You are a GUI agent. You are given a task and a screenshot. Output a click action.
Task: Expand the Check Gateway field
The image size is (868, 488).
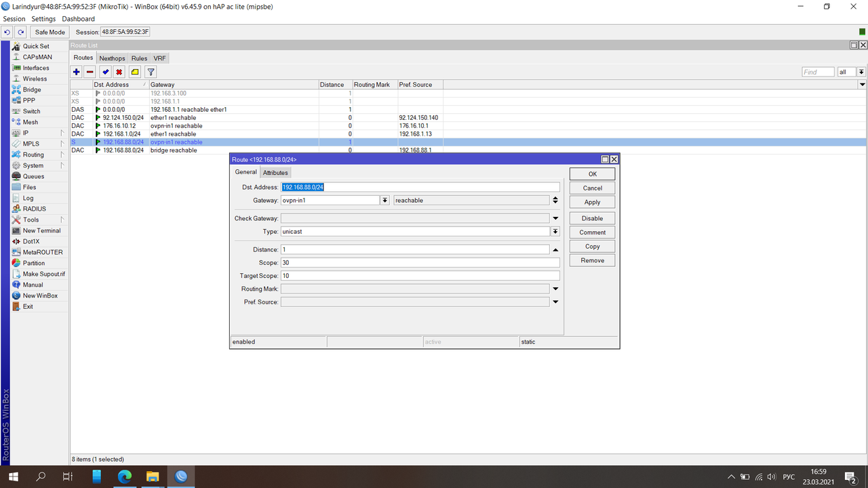coord(555,218)
